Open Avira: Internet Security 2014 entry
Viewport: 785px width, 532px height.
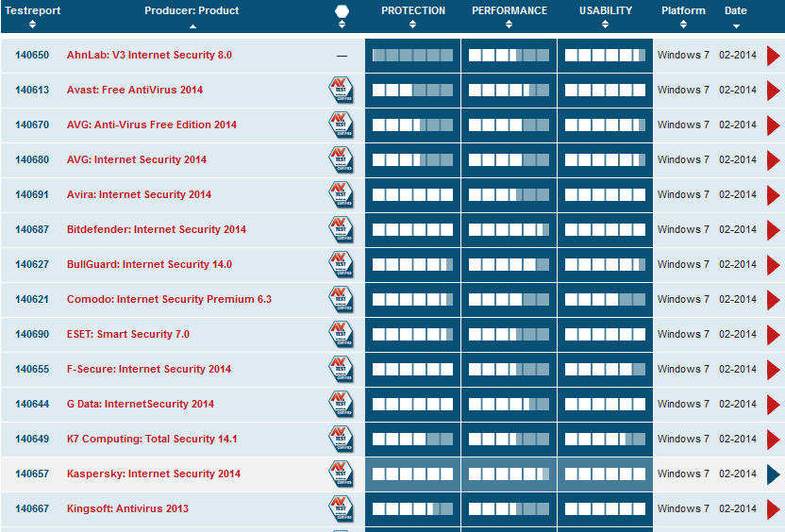(x=139, y=194)
